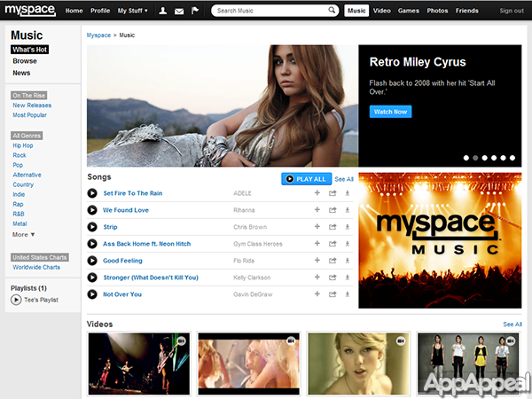Switch to the Photos tab

pyautogui.click(x=437, y=11)
